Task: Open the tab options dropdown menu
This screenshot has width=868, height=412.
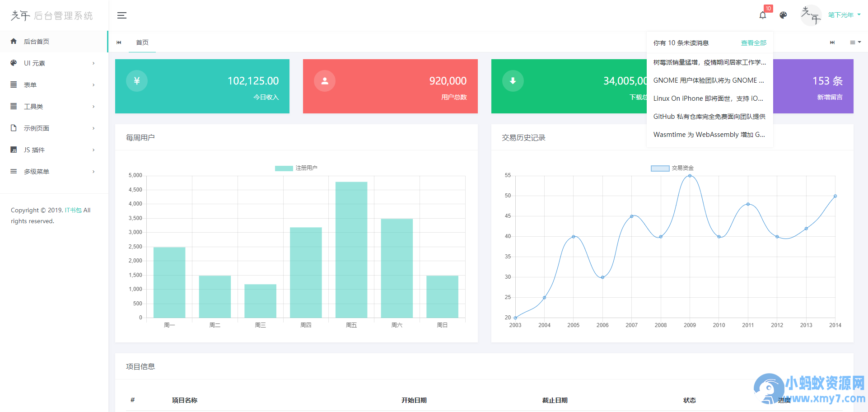Action: pyautogui.click(x=855, y=42)
